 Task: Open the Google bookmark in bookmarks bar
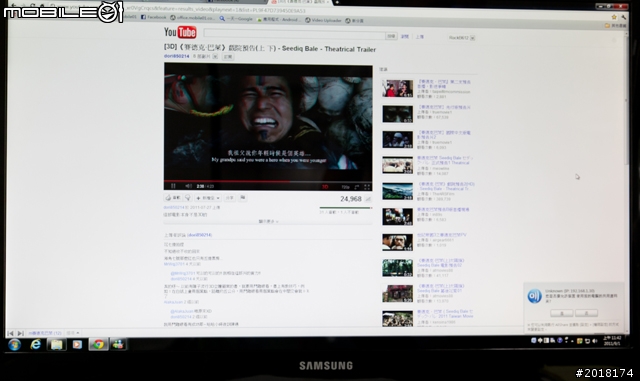click(x=236, y=18)
